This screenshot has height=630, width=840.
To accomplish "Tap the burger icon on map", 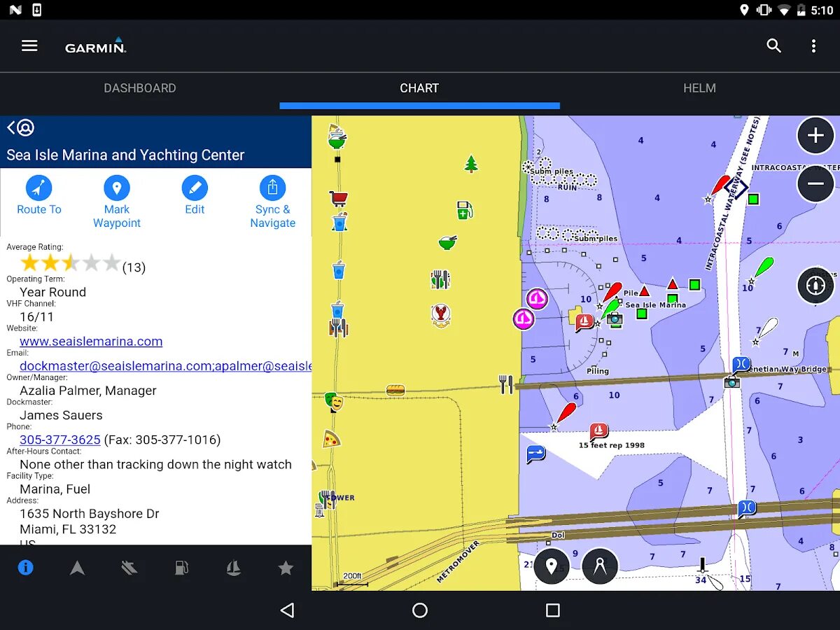I will 395,390.
